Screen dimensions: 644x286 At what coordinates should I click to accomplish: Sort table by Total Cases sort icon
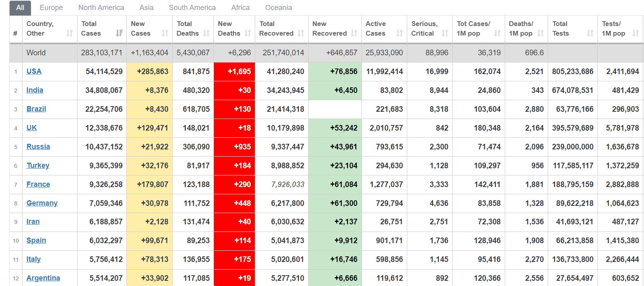119,33
